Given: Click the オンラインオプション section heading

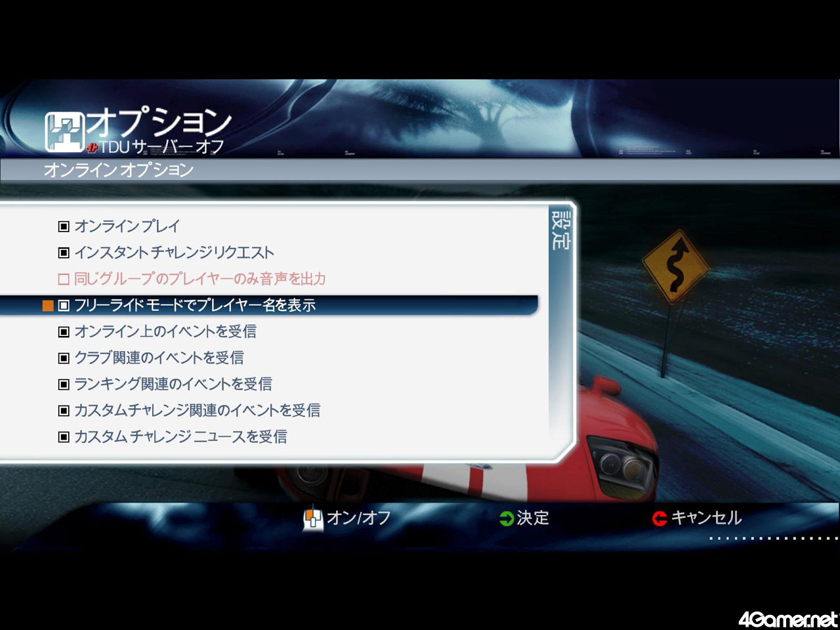Looking at the screenshot, I should pyautogui.click(x=119, y=170).
